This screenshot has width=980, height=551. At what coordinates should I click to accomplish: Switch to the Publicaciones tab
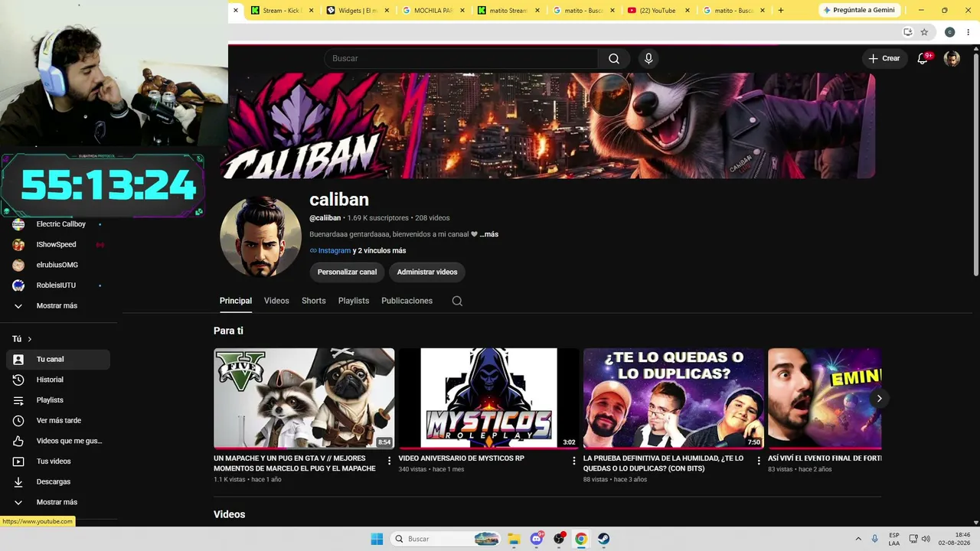tap(407, 301)
